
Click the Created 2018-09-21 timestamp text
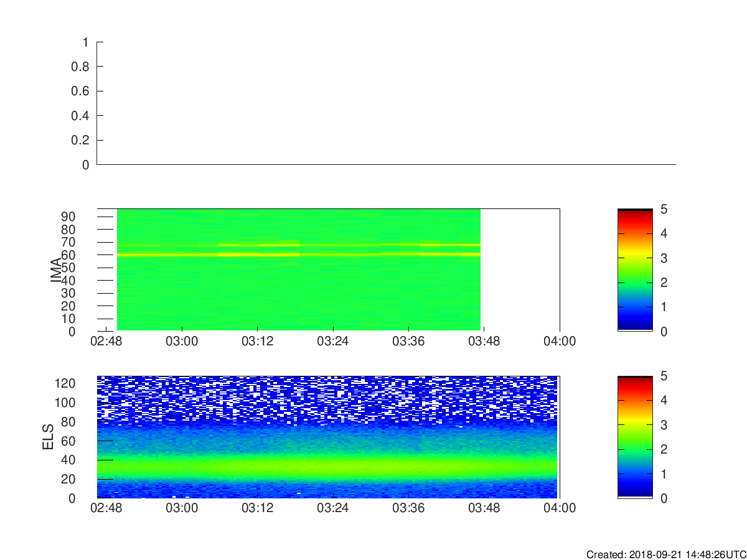(x=666, y=554)
